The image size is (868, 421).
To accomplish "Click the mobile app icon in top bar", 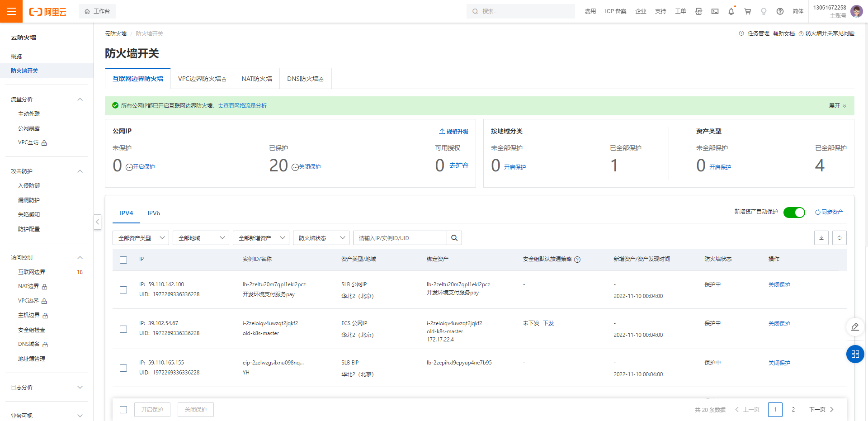I will [698, 11].
